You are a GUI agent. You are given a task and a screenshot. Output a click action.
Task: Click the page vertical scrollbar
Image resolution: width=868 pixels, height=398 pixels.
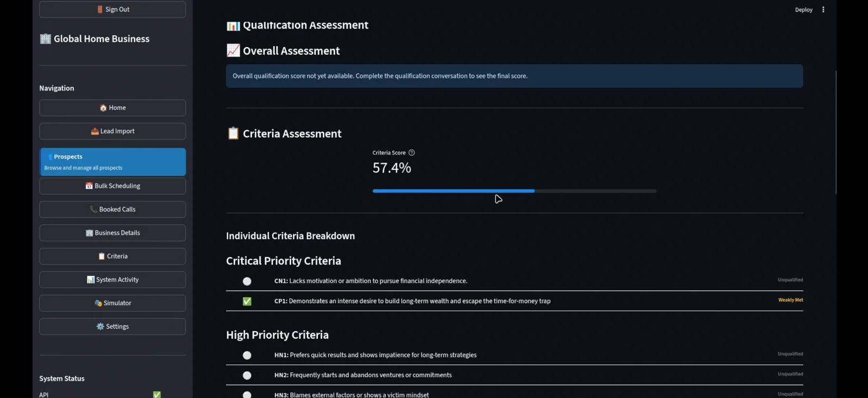836,132
